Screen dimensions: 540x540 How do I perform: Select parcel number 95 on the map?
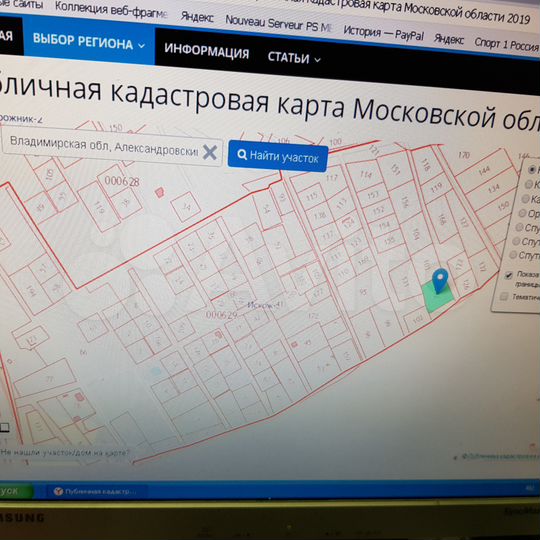364,292
